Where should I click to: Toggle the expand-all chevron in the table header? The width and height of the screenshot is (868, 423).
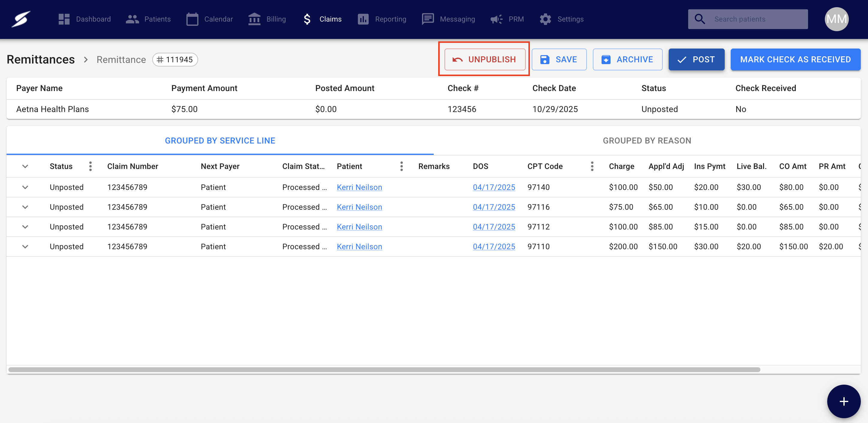click(x=25, y=166)
